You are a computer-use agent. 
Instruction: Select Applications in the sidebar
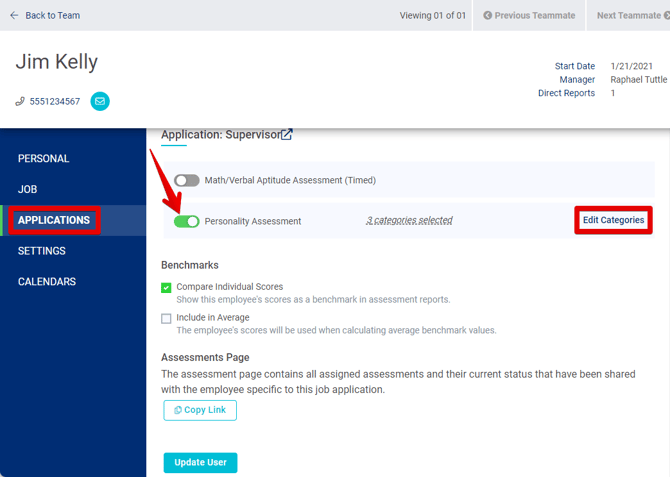[x=54, y=220]
